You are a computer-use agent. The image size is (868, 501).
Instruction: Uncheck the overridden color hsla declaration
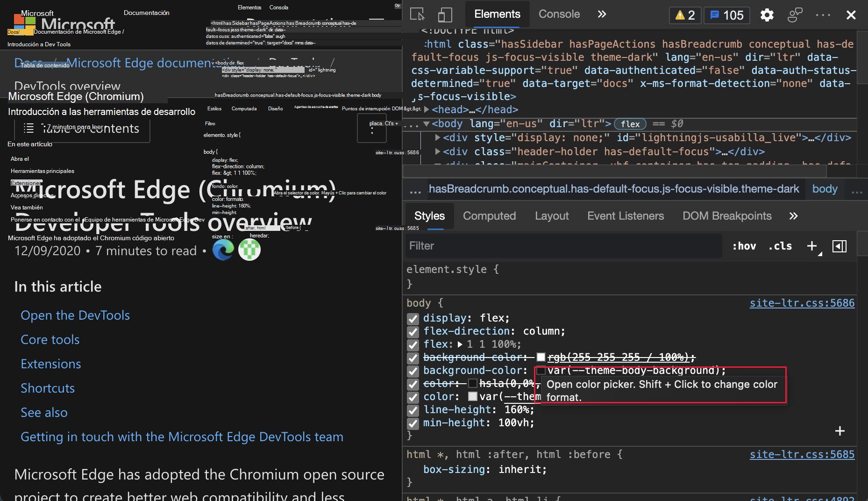tap(413, 384)
